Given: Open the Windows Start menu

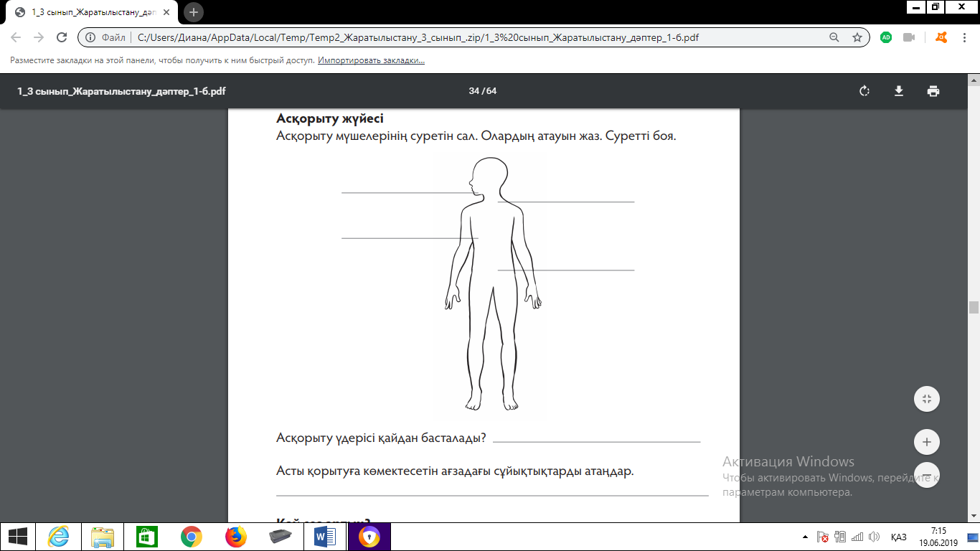Looking at the screenshot, I should [x=18, y=537].
